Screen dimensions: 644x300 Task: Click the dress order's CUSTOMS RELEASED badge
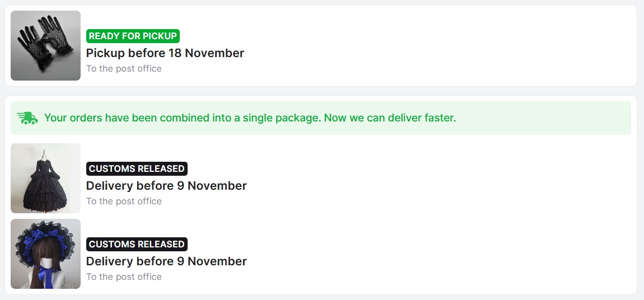pyautogui.click(x=137, y=168)
